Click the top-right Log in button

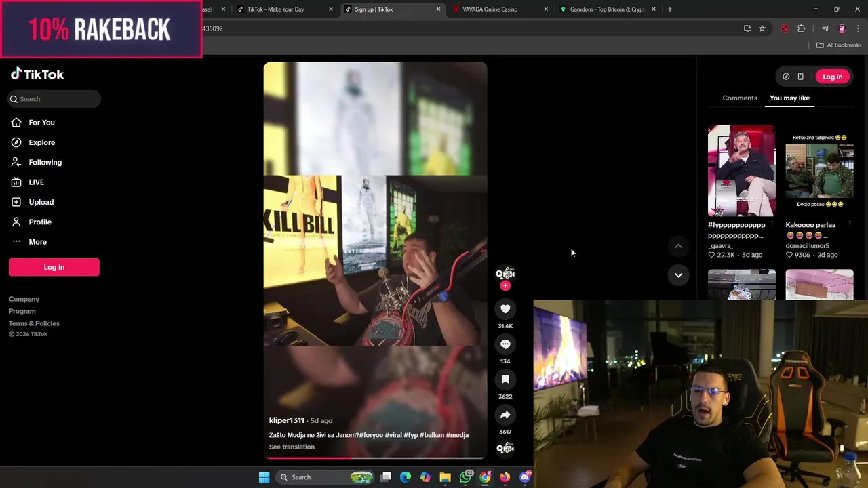832,77
